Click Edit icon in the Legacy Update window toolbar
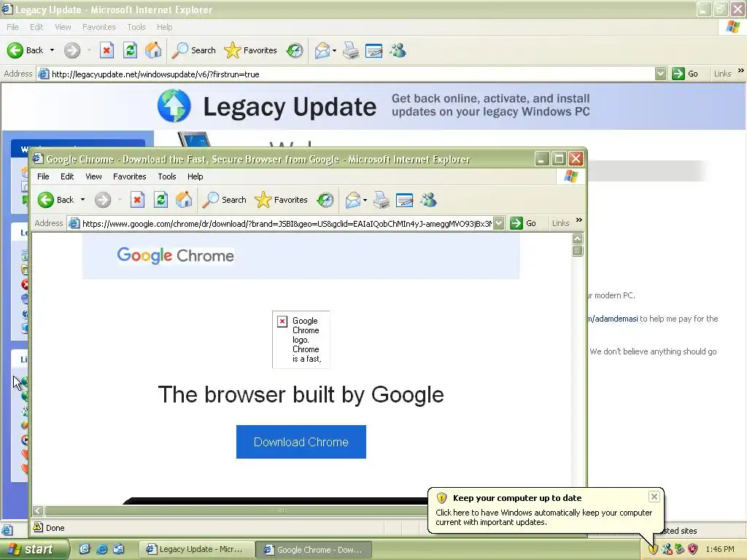This screenshot has width=747, height=560. 374,50
